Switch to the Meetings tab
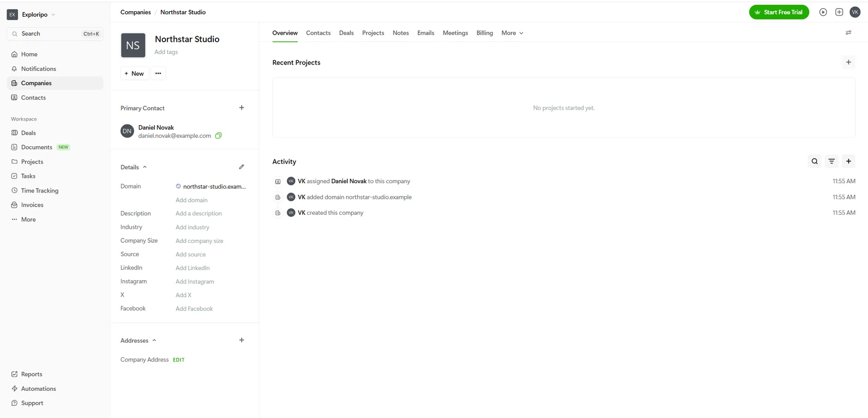Image resolution: width=868 pixels, height=418 pixels. 455,33
